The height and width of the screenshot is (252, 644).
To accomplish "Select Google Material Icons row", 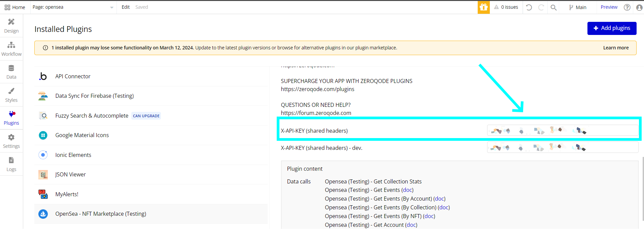I will point(151,135).
